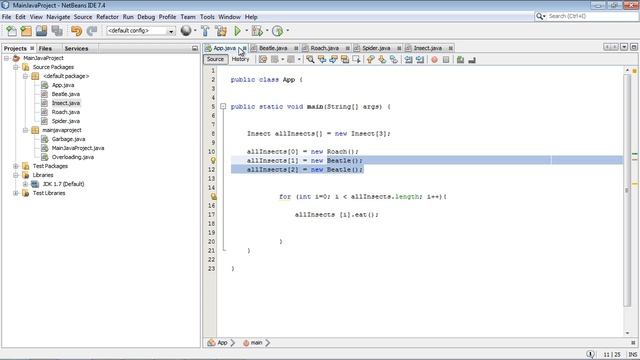Screen dimensions: 640x360
Task: Select Garbage.java in project tree
Action: 68,139
